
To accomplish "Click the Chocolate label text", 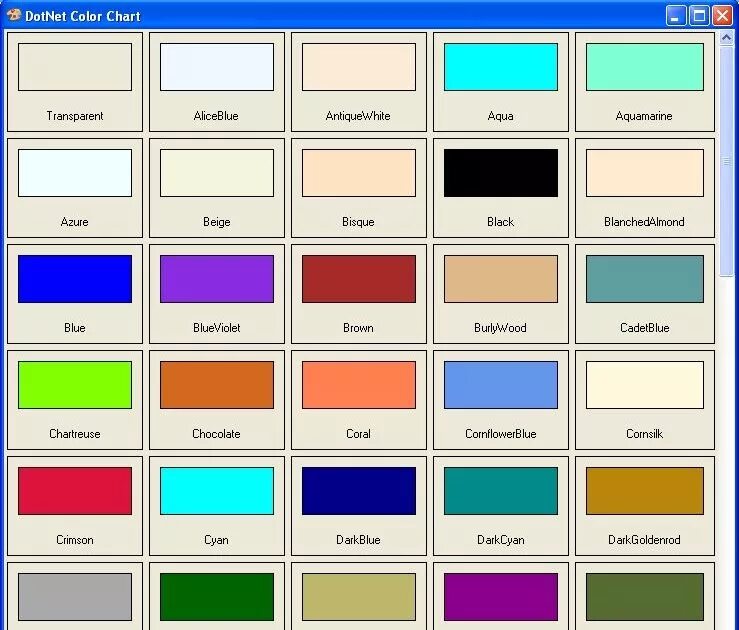I will click(x=216, y=434).
